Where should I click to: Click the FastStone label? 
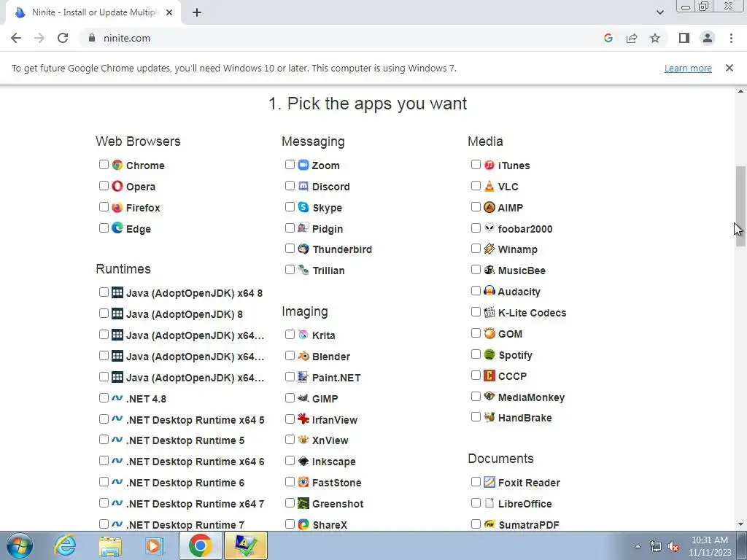coord(336,483)
